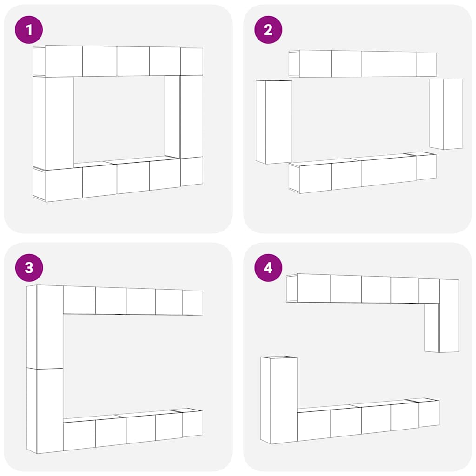Click the purple number 3 badge

coord(29,268)
